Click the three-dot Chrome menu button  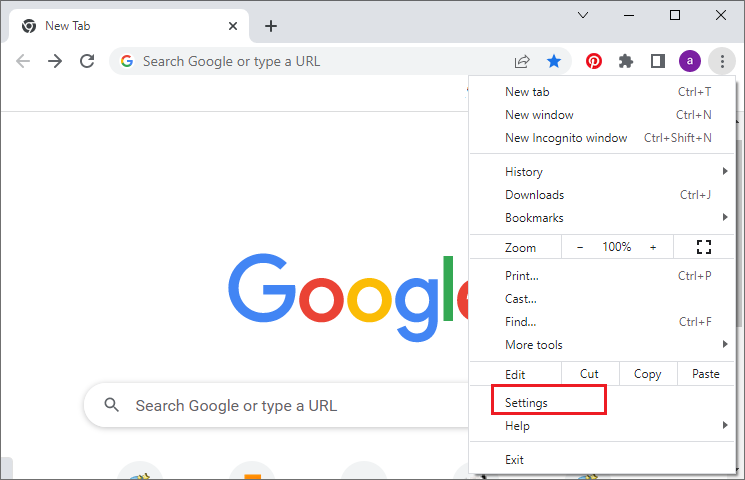(x=722, y=61)
